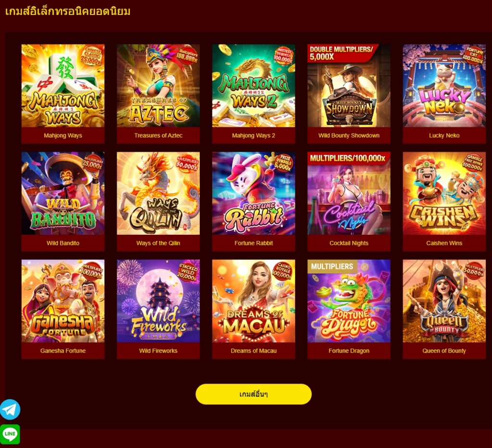Click the Lucky Neko text label

tap(444, 135)
